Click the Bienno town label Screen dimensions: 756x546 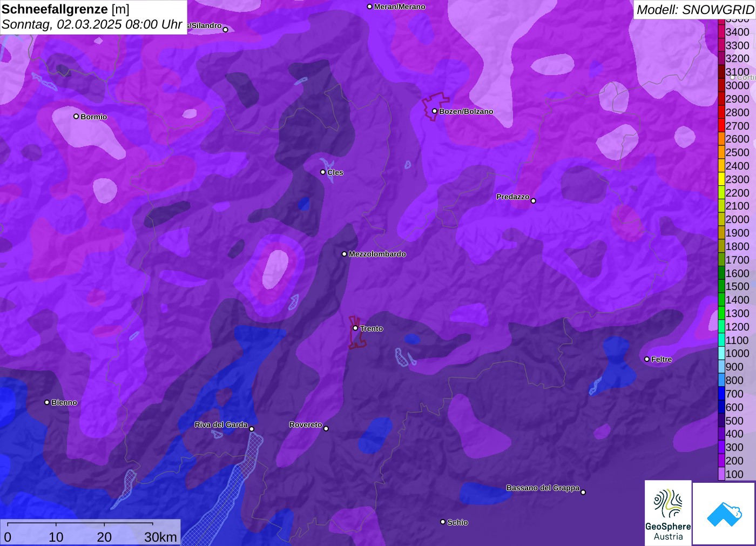point(64,402)
